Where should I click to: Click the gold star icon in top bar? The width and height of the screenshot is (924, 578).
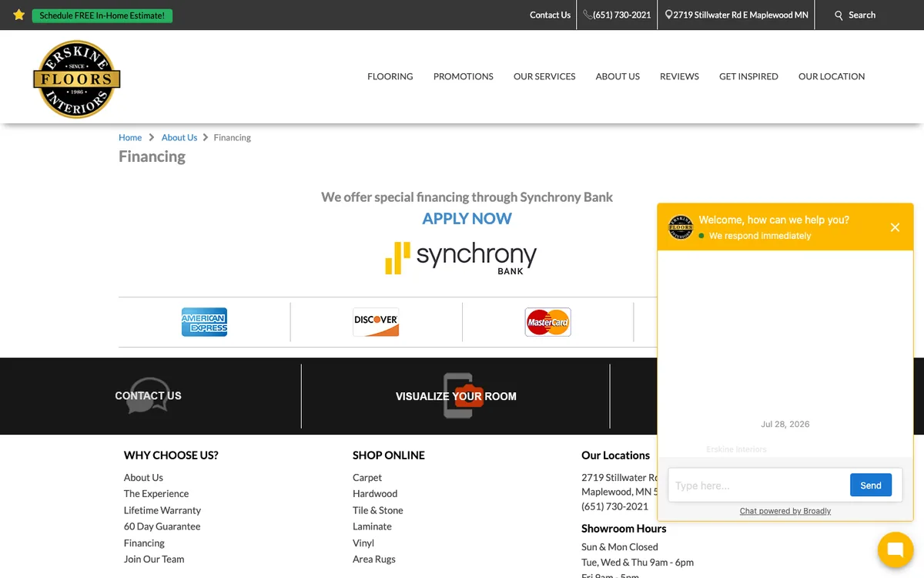click(x=19, y=15)
